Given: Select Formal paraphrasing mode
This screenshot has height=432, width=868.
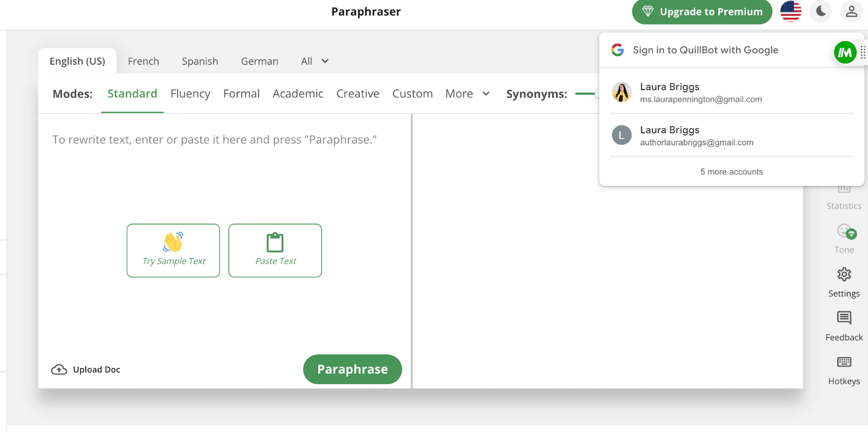Looking at the screenshot, I should (241, 94).
